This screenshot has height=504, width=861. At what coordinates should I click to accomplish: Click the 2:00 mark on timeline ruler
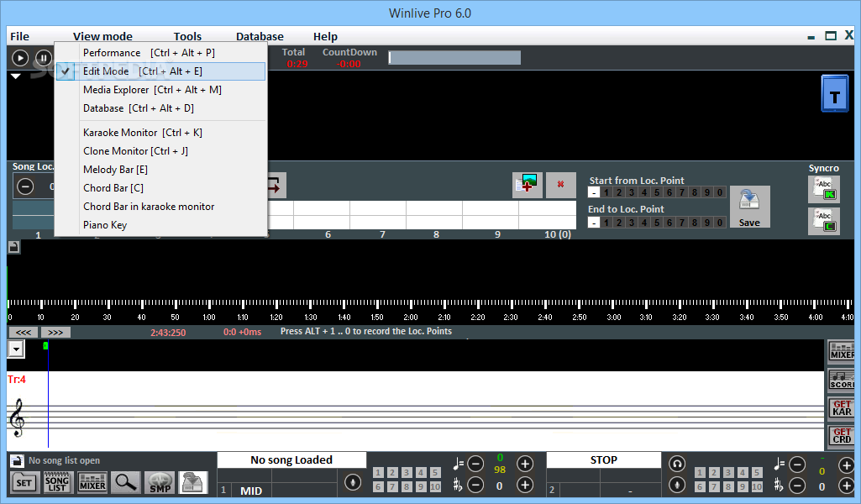(x=411, y=317)
